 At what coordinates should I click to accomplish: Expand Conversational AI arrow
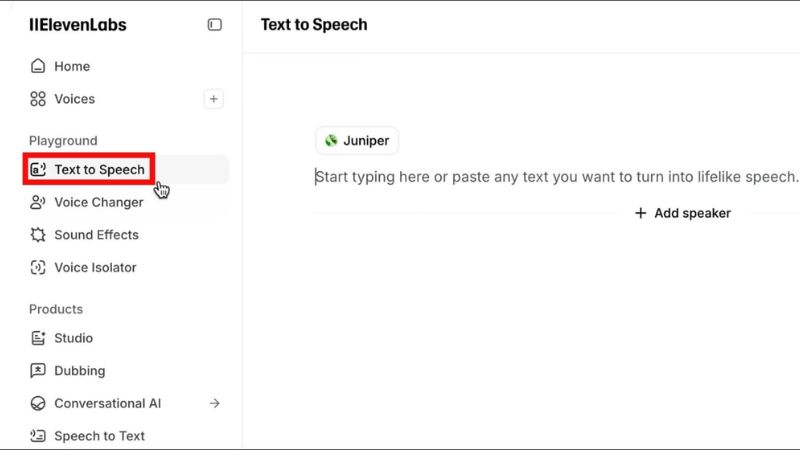coord(214,403)
